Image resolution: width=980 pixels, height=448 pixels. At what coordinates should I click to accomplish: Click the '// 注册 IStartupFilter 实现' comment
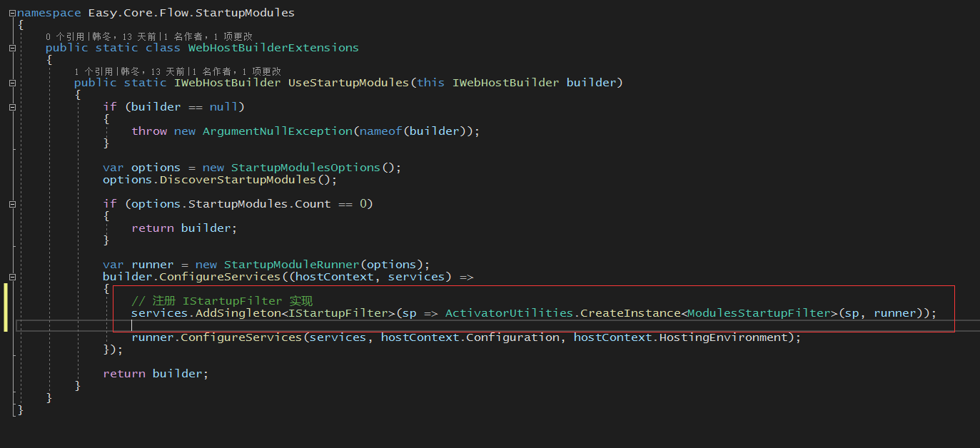tap(222, 301)
